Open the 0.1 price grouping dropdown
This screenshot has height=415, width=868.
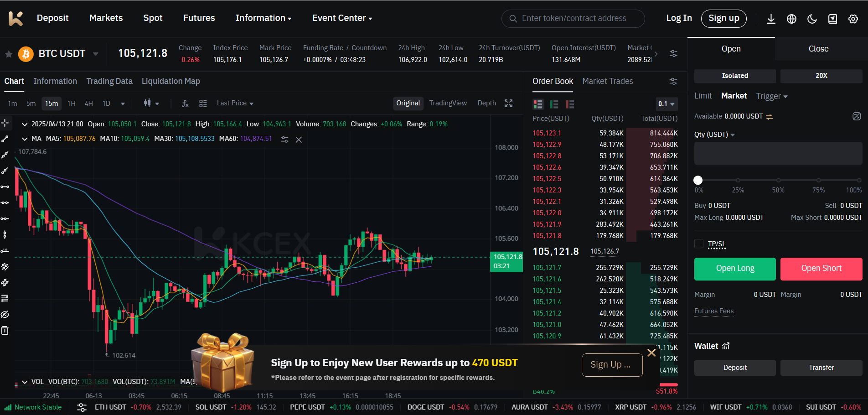(x=666, y=104)
